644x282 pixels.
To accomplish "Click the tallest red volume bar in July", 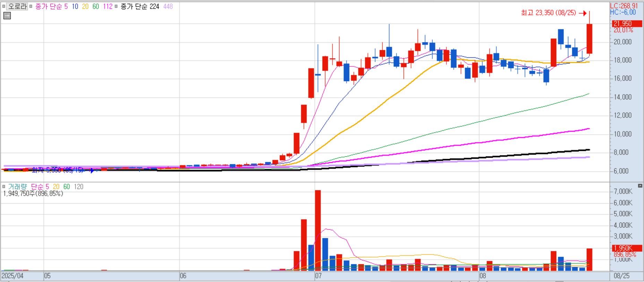I will (318, 230).
